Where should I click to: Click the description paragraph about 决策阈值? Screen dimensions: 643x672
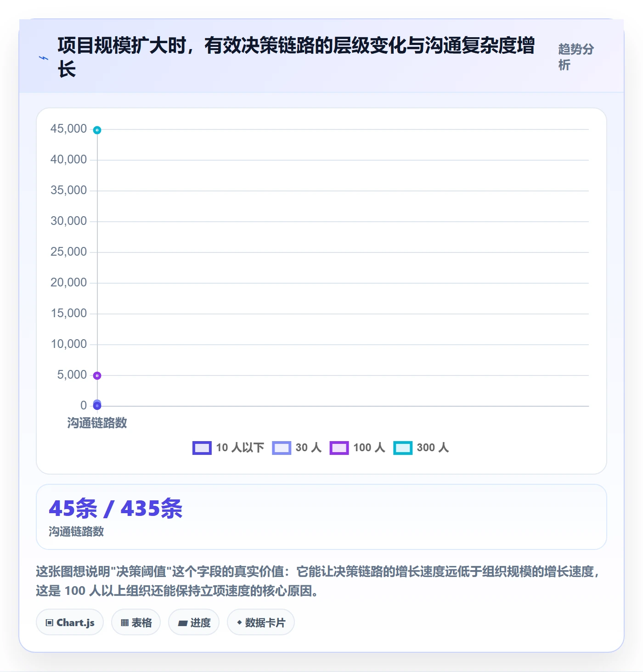[x=318, y=581]
